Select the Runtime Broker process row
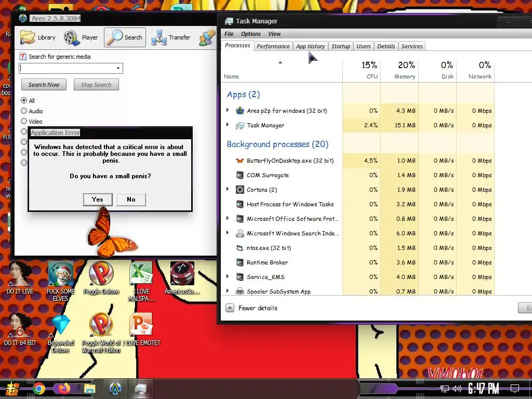The image size is (532, 399). point(358,262)
